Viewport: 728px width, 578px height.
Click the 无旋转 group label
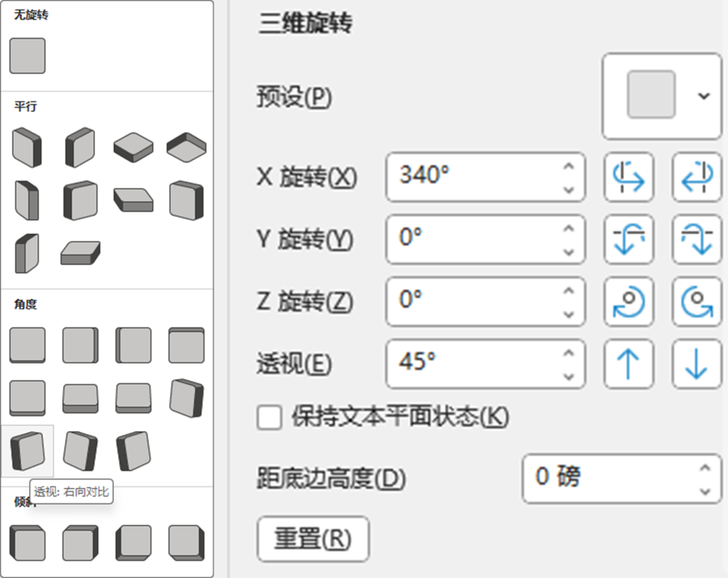click(x=31, y=15)
